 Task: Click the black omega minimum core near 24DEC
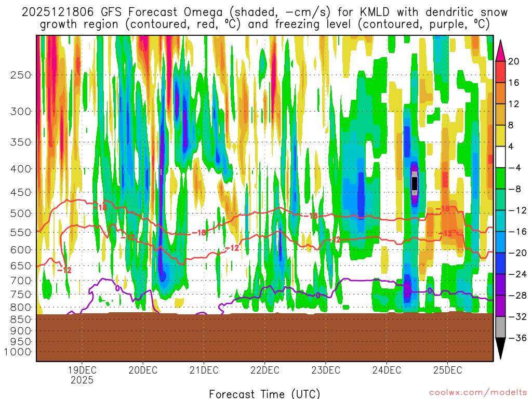415,183
